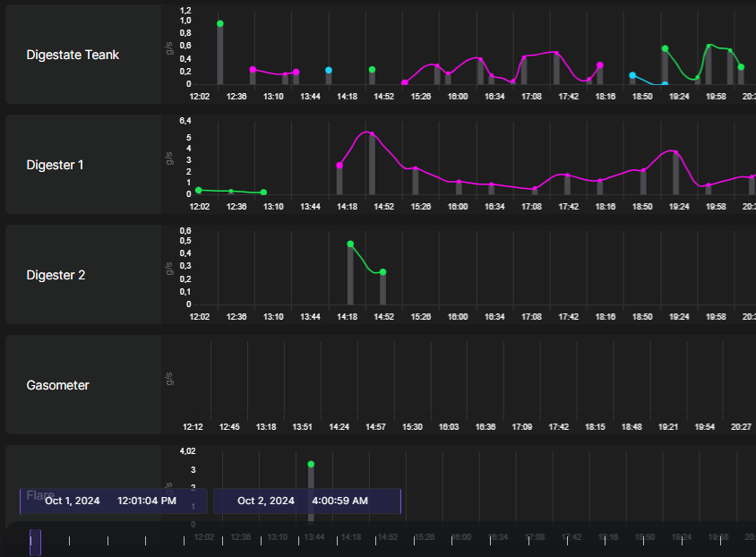
Task: Click the first green point in Digester 2 chart
Action: [350, 244]
